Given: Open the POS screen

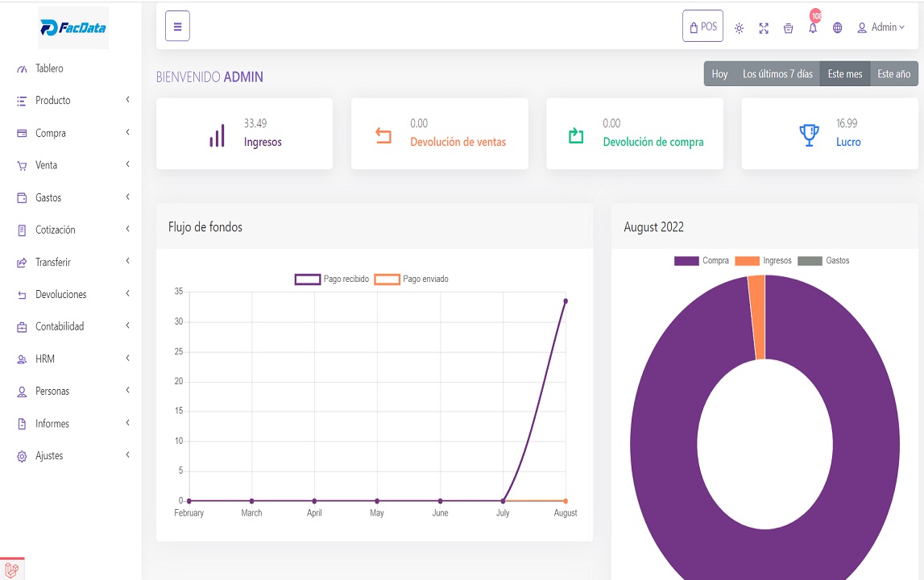Looking at the screenshot, I should (702, 26).
